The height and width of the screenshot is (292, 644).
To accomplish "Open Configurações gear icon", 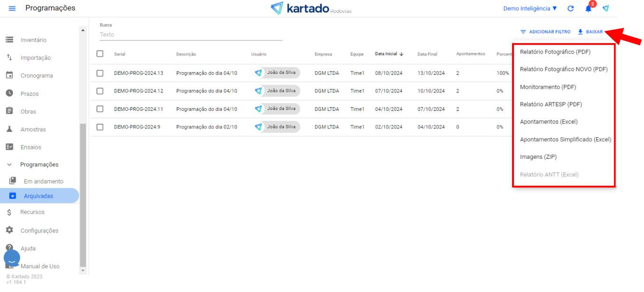I will pyautogui.click(x=9, y=230).
